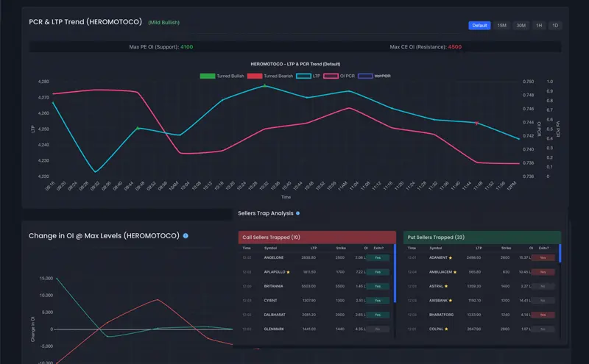
Task: Click the Put Sellers table scrollbar
Action: (560, 253)
